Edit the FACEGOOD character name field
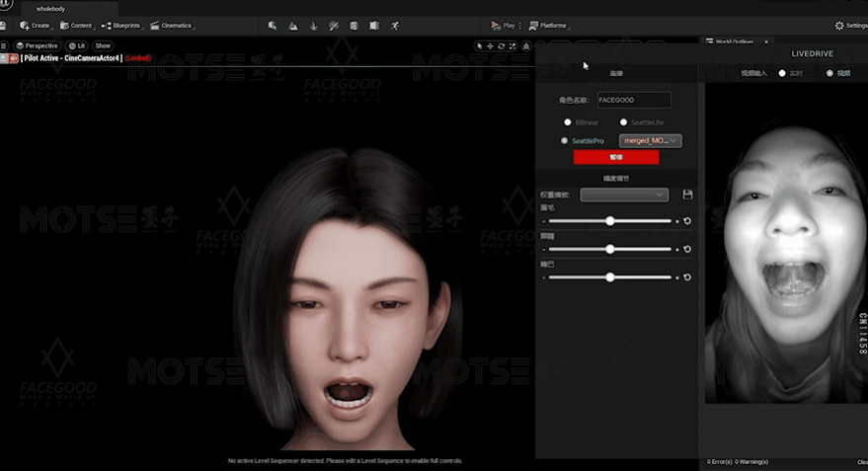Viewport: 868px width, 471px height. [634, 100]
